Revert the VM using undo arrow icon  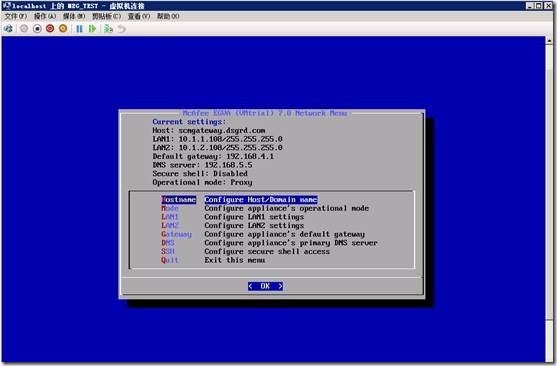pos(121,28)
